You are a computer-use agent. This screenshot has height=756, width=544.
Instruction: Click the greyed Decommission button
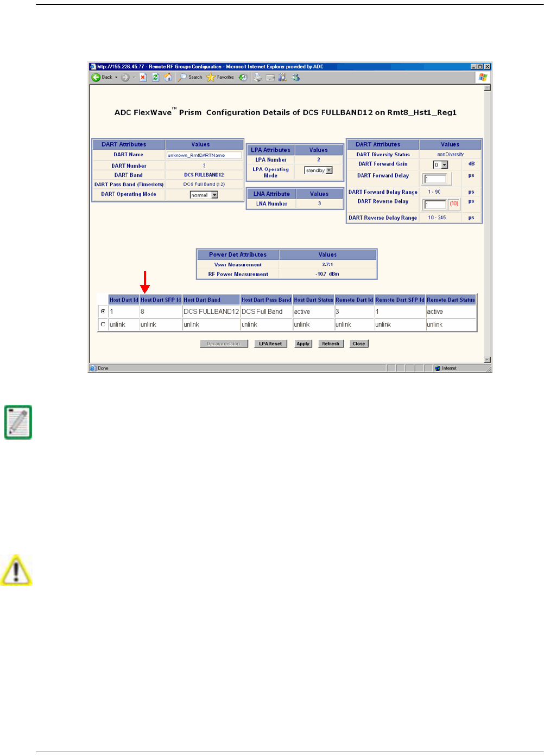[224, 344]
